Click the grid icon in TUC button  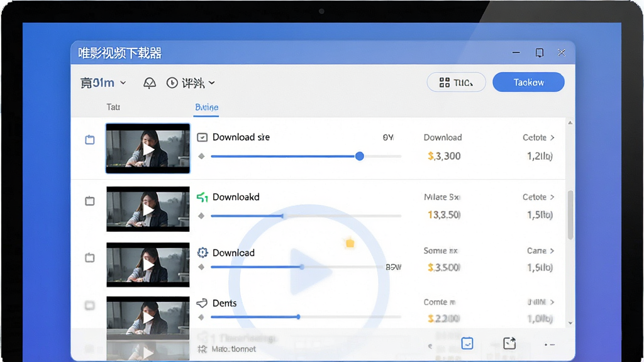[445, 82]
